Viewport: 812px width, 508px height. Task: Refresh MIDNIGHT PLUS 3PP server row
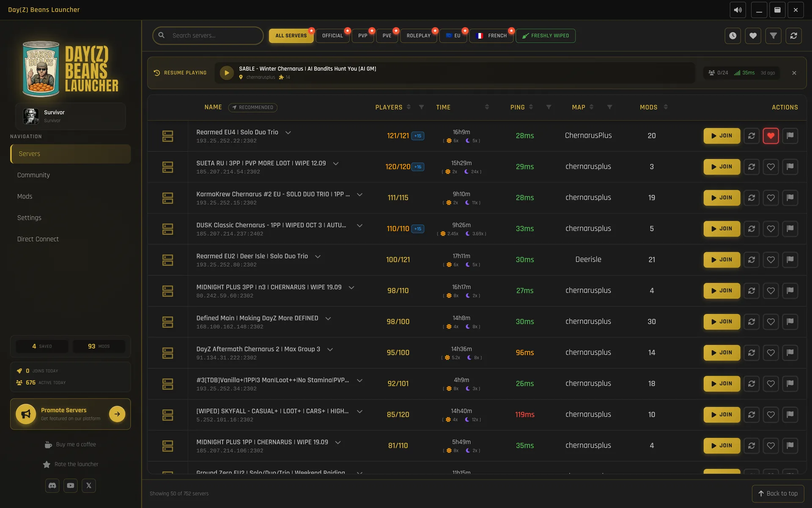(752, 291)
